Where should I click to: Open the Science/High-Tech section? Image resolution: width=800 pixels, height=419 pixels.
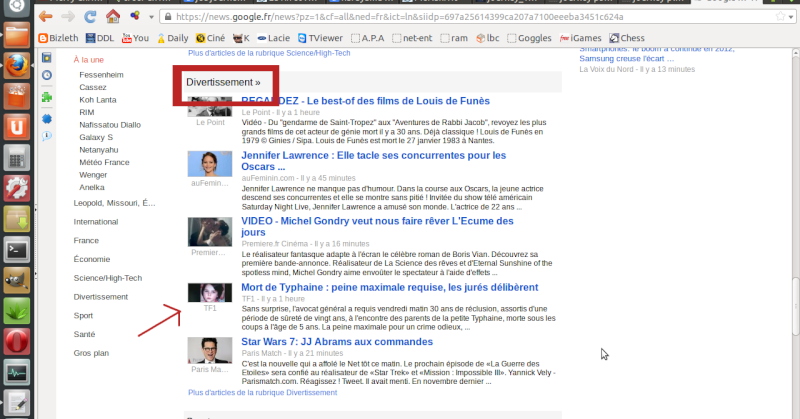[108, 278]
